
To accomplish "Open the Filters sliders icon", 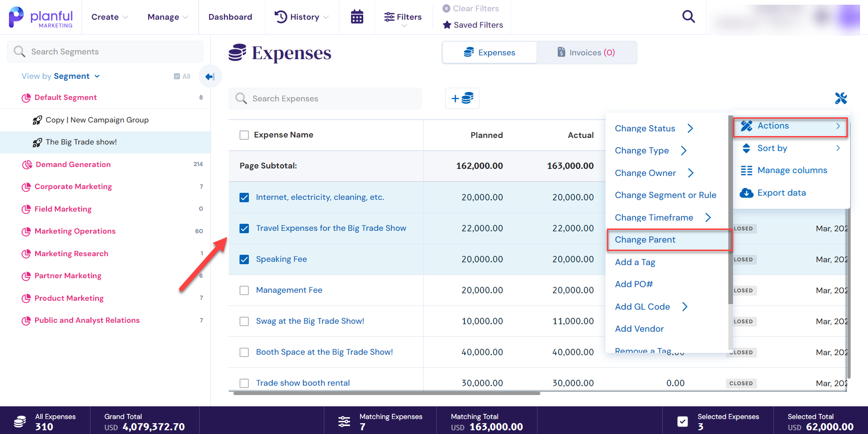I will 389,17.
